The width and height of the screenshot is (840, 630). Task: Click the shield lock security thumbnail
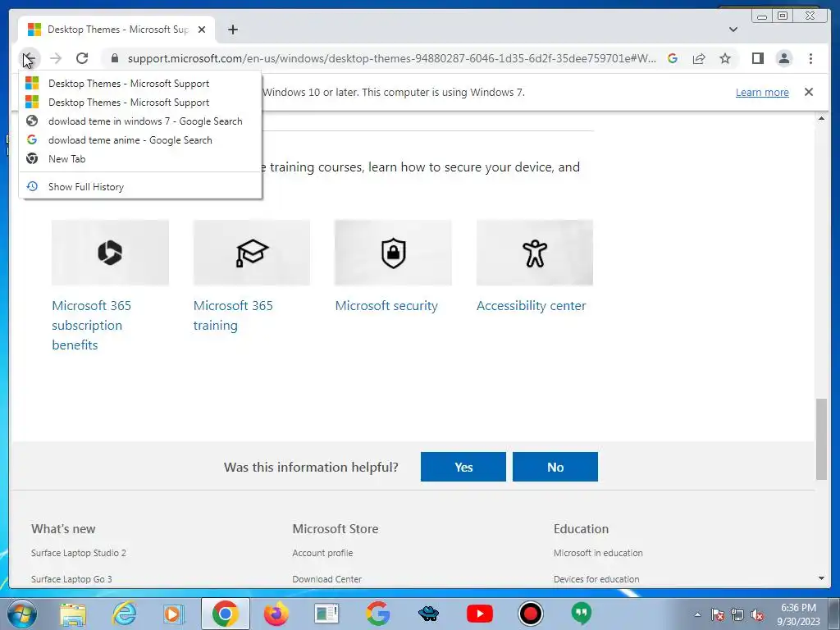[393, 253]
